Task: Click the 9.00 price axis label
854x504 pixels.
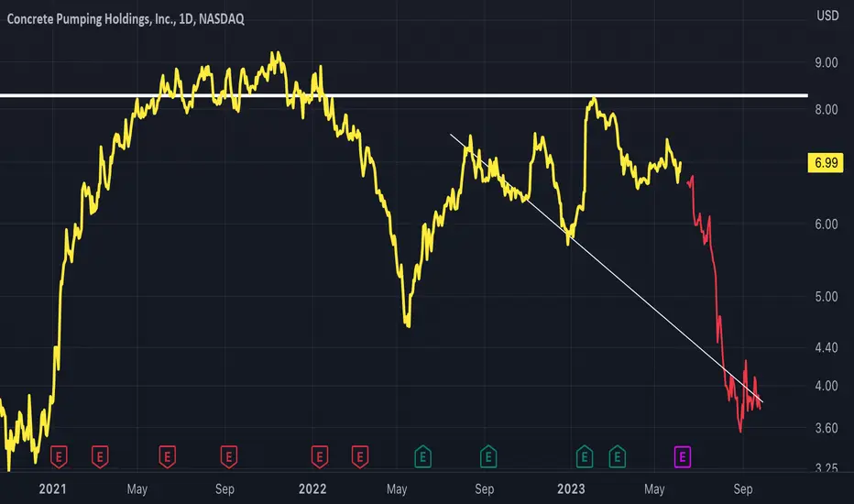Action: 827,62
